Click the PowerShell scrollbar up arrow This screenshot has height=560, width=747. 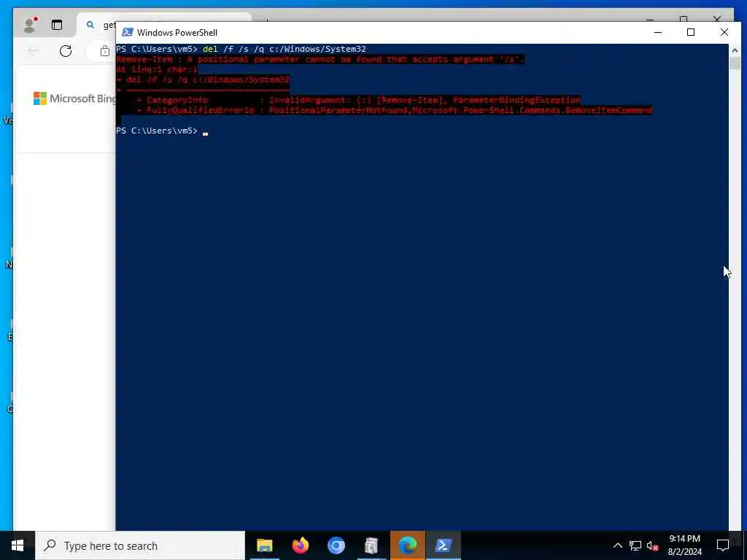[735, 50]
